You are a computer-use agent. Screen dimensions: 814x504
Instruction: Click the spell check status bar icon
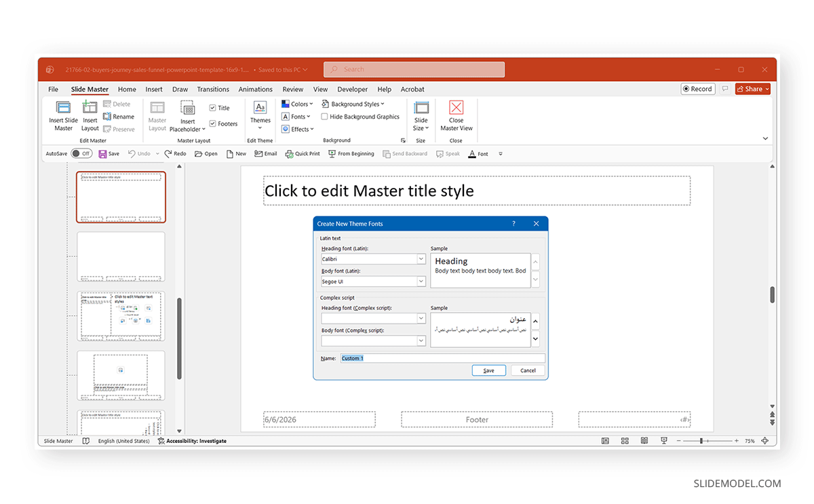point(86,441)
